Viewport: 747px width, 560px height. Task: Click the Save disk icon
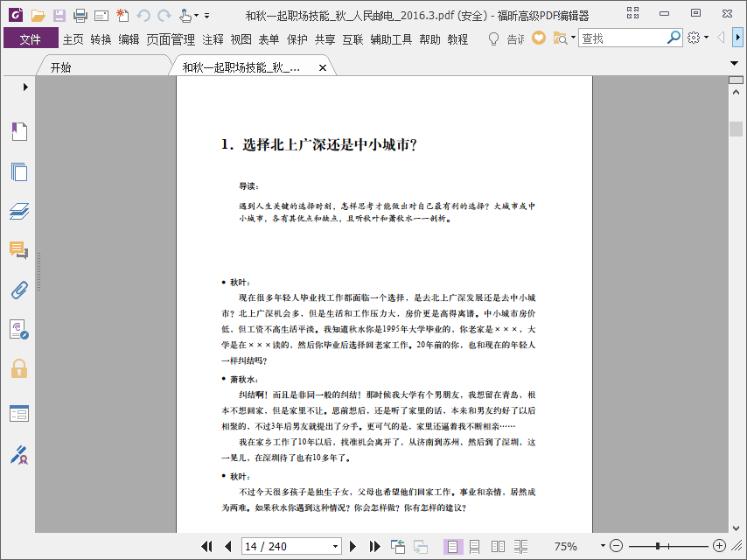[x=59, y=16]
